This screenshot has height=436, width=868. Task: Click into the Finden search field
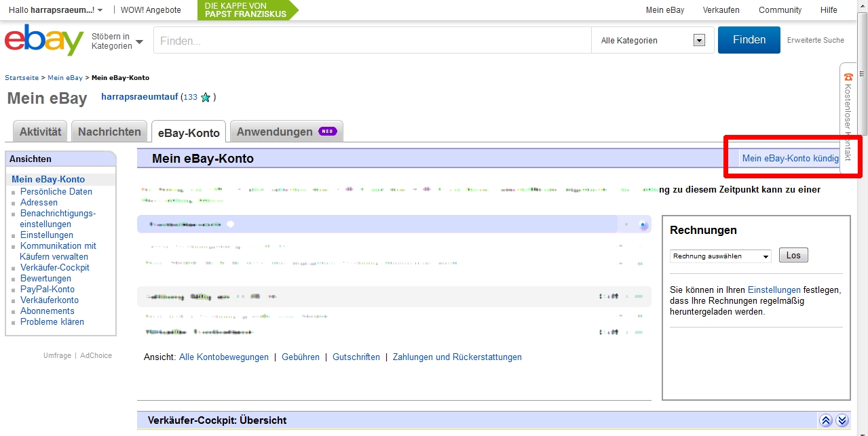(372, 41)
